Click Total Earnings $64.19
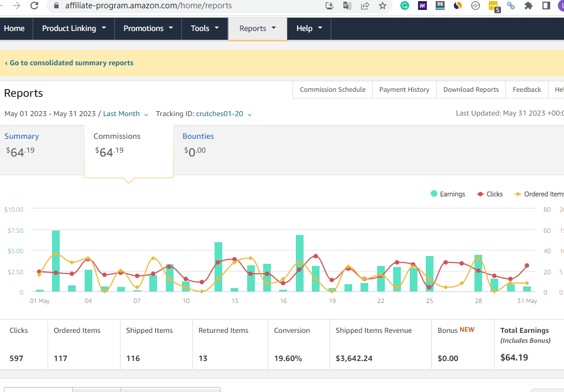The width and height of the screenshot is (564, 392). (x=514, y=358)
